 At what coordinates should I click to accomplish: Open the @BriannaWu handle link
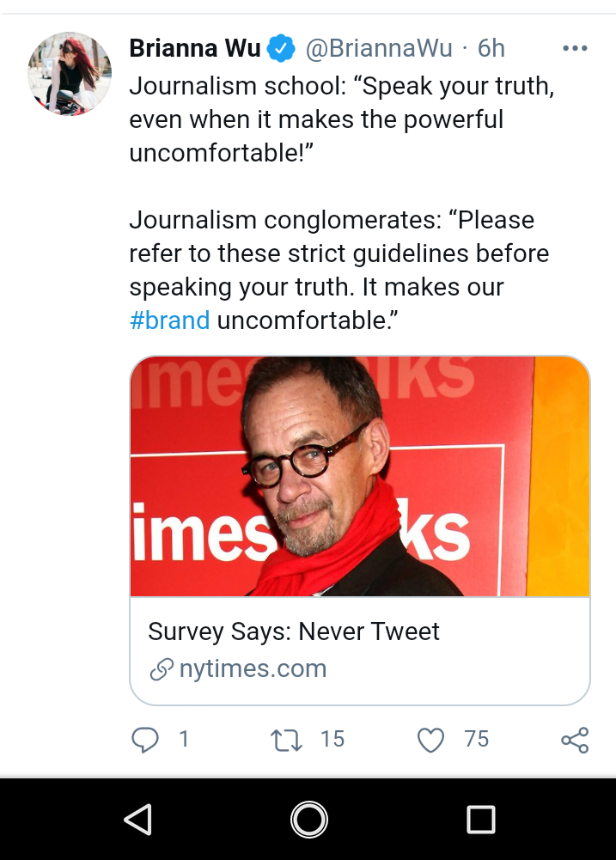pyautogui.click(x=379, y=48)
